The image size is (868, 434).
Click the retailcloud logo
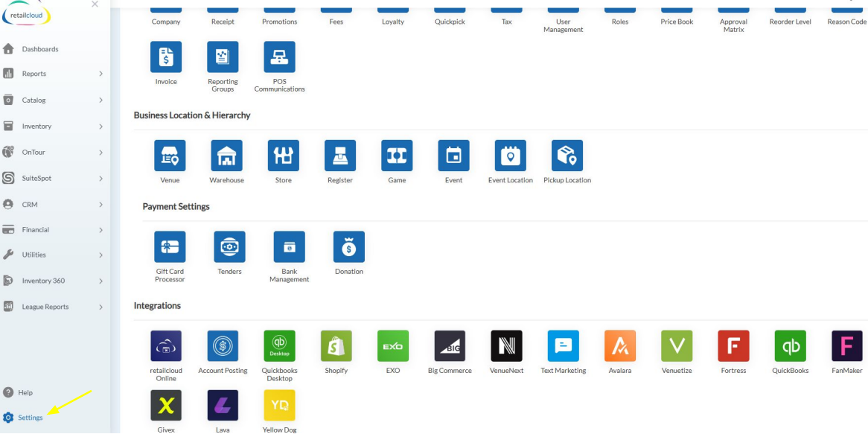pyautogui.click(x=26, y=15)
